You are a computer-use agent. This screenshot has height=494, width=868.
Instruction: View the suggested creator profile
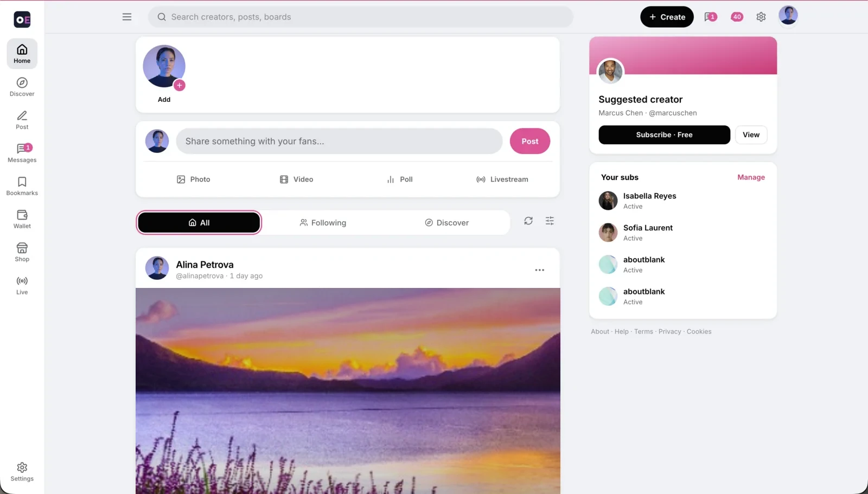pyautogui.click(x=751, y=135)
